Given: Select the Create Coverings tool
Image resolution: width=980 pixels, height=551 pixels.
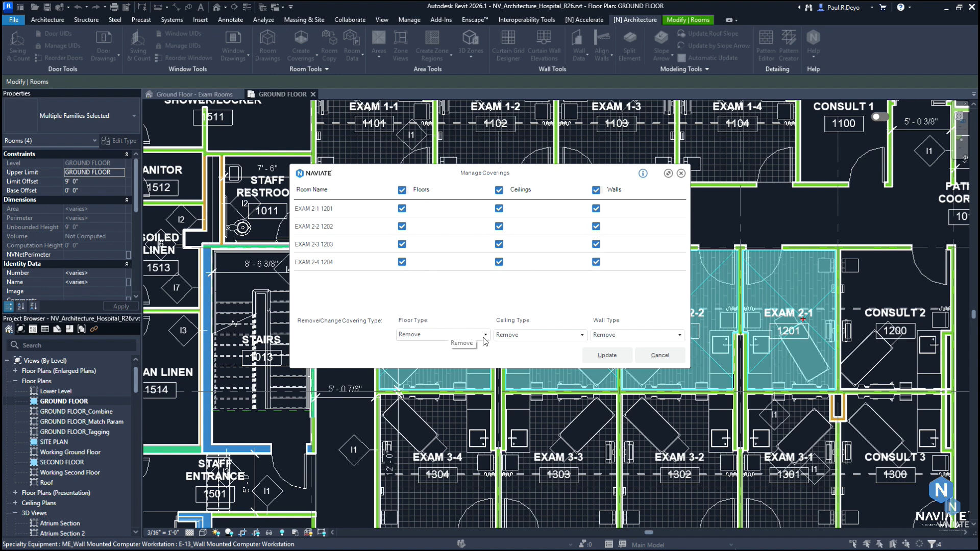Looking at the screenshot, I should (x=301, y=46).
